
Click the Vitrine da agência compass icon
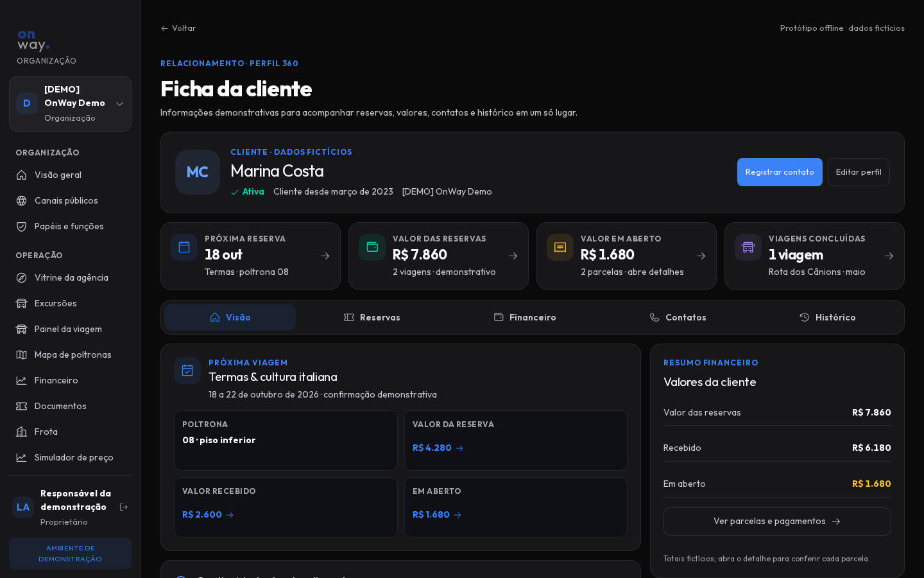(21, 277)
